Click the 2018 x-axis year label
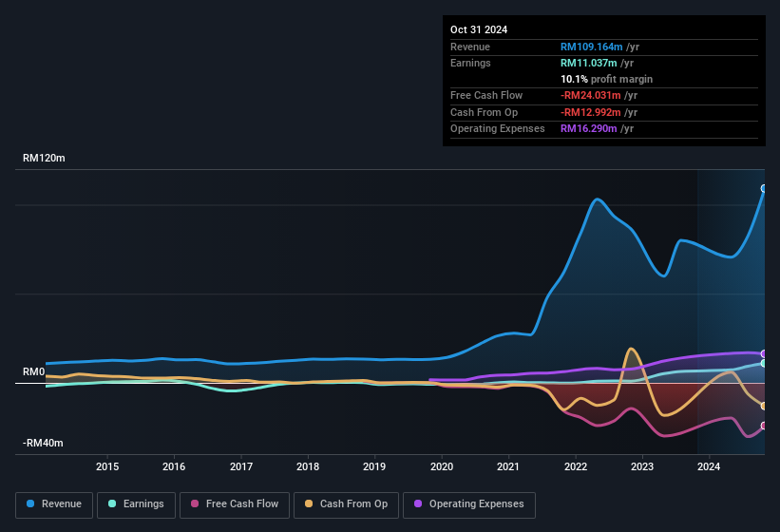Screen dimensions: 780x532 [308, 466]
